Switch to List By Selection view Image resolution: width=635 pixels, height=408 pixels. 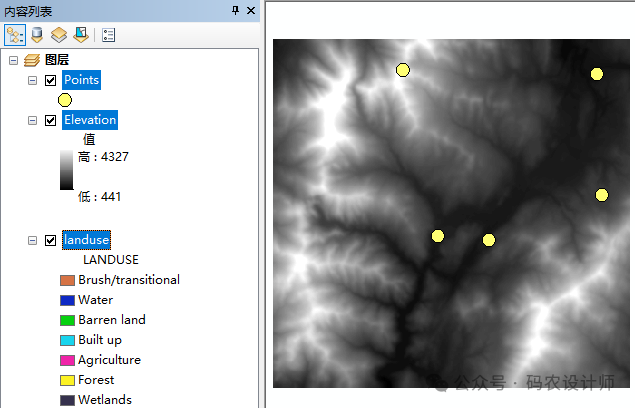(80, 35)
